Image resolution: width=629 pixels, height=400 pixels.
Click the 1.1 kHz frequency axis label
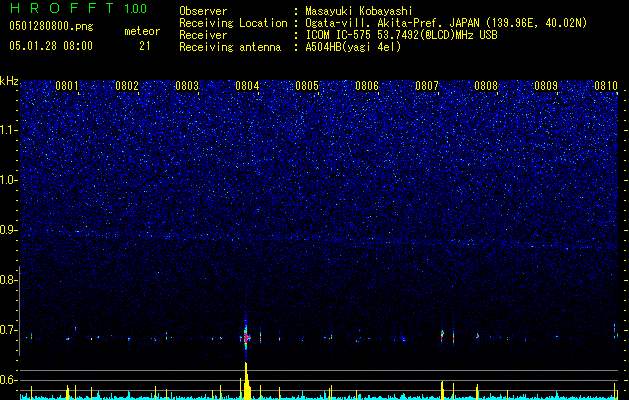pos(8,130)
